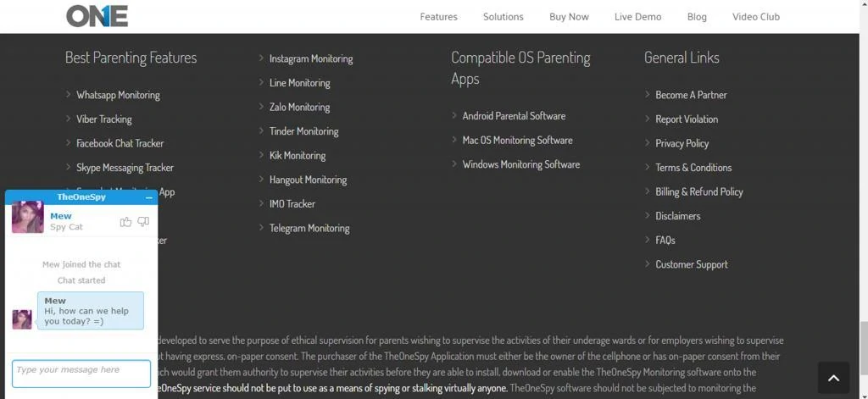Go to the Buy Now page
This screenshot has height=399, width=868.
(x=569, y=17)
